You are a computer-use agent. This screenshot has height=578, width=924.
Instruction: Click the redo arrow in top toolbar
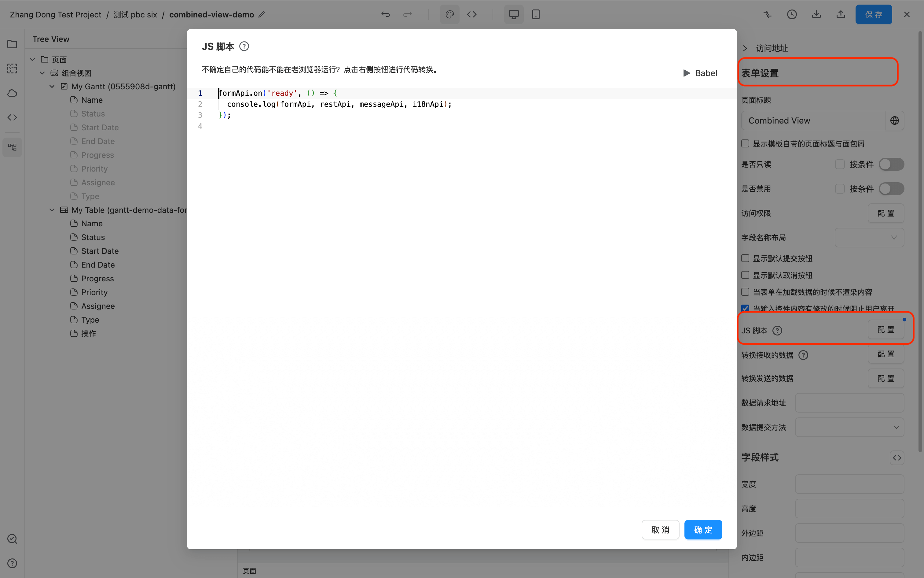(x=407, y=15)
